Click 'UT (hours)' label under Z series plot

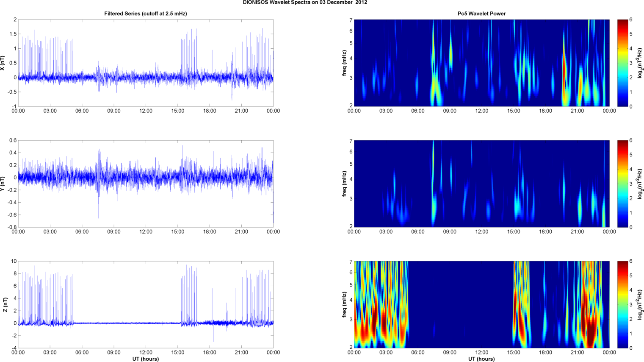point(146,359)
